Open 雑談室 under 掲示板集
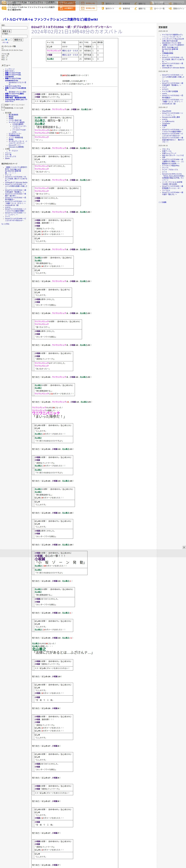The image size is (186, 868). [x=11, y=117]
